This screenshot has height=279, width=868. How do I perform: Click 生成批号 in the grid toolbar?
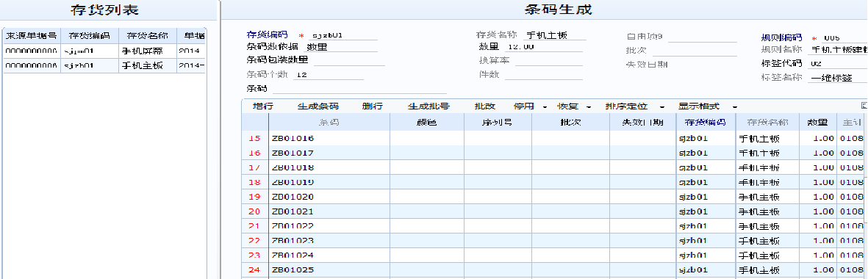(428, 106)
